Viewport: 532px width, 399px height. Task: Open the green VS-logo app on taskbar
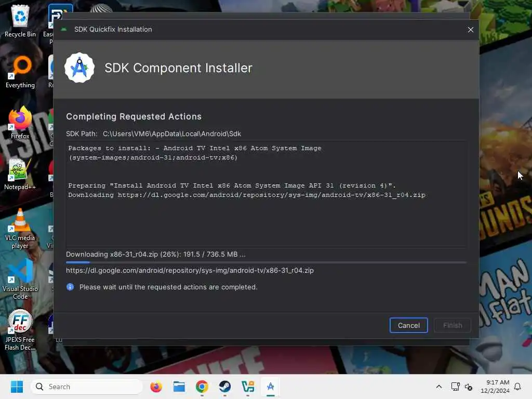pyautogui.click(x=248, y=387)
